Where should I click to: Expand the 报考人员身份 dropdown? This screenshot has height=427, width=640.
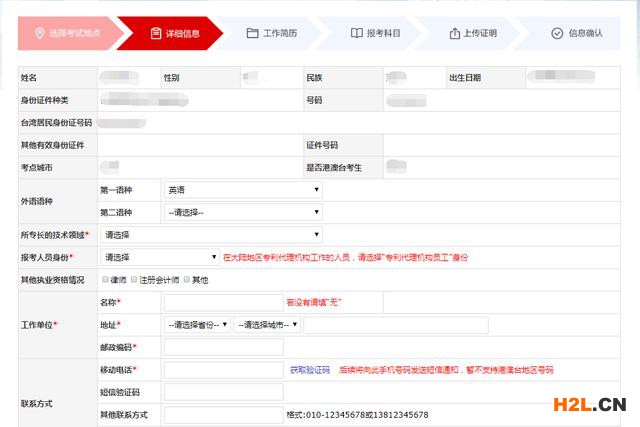160,257
